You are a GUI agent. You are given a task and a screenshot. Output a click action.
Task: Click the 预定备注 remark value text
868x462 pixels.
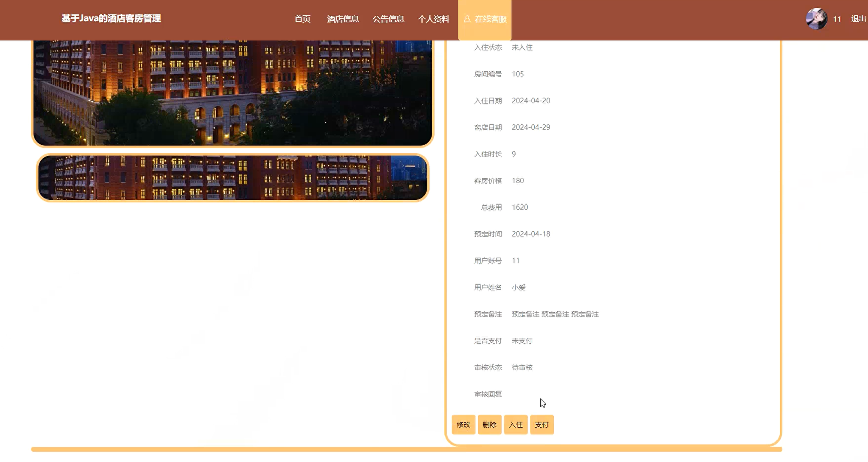[555, 314]
